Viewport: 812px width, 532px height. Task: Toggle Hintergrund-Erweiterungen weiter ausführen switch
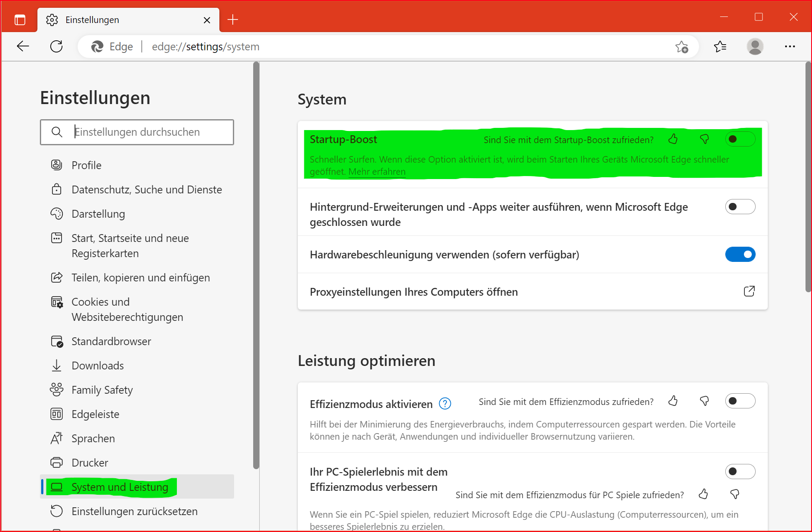click(x=740, y=207)
